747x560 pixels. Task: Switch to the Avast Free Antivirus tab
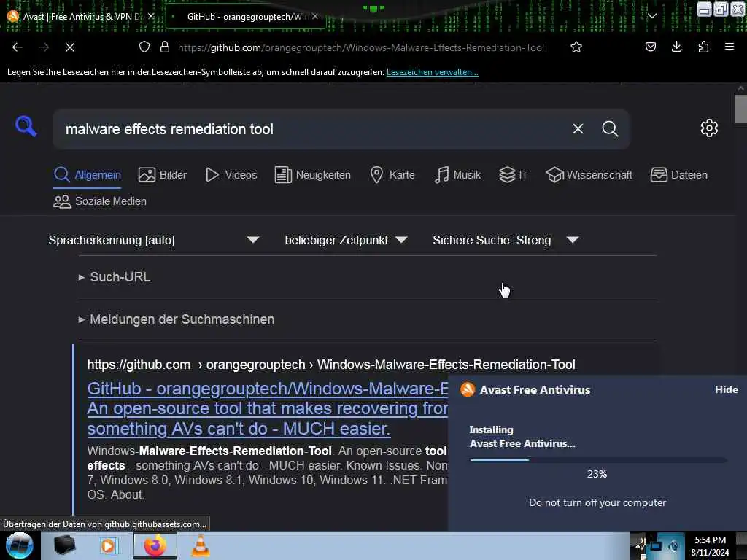pos(81,16)
